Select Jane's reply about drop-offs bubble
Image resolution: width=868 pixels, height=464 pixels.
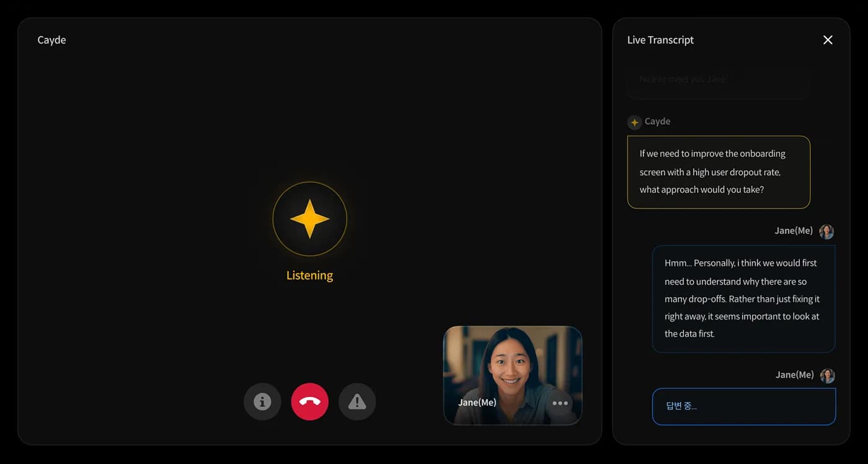pyautogui.click(x=743, y=298)
